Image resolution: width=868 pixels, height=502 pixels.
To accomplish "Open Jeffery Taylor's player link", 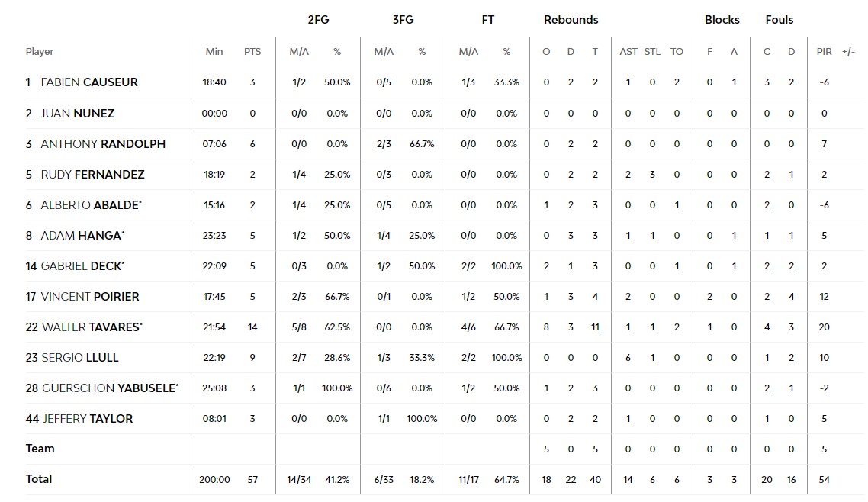I will (86, 419).
